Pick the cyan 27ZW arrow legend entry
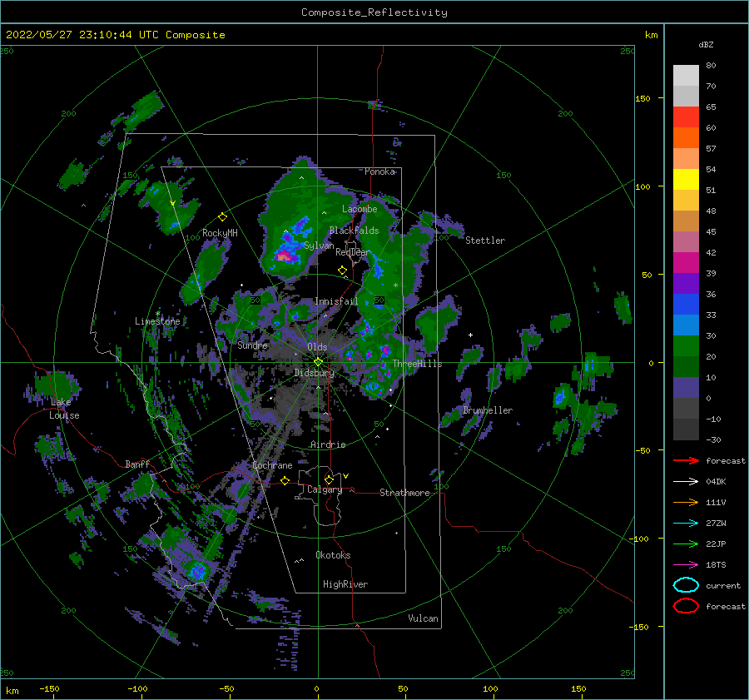 [x=686, y=524]
